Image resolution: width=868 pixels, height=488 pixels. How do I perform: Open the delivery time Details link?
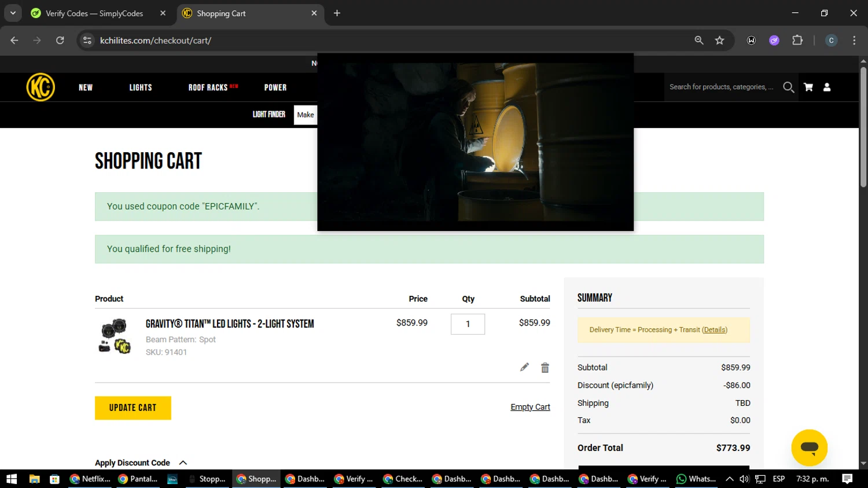click(x=715, y=330)
